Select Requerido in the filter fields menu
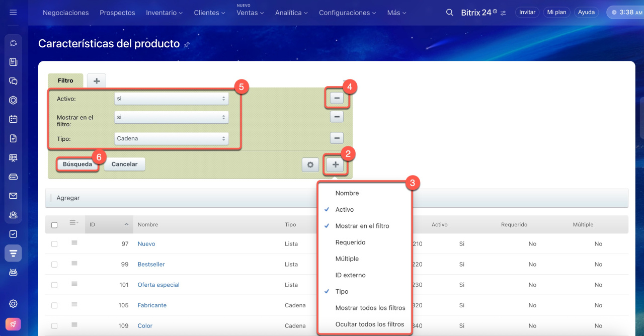 point(350,242)
